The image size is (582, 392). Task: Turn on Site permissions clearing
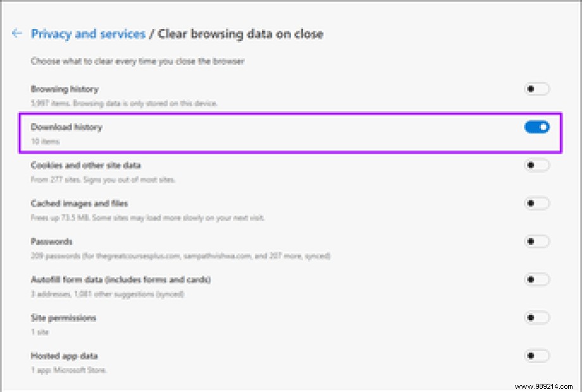click(x=536, y=317)
